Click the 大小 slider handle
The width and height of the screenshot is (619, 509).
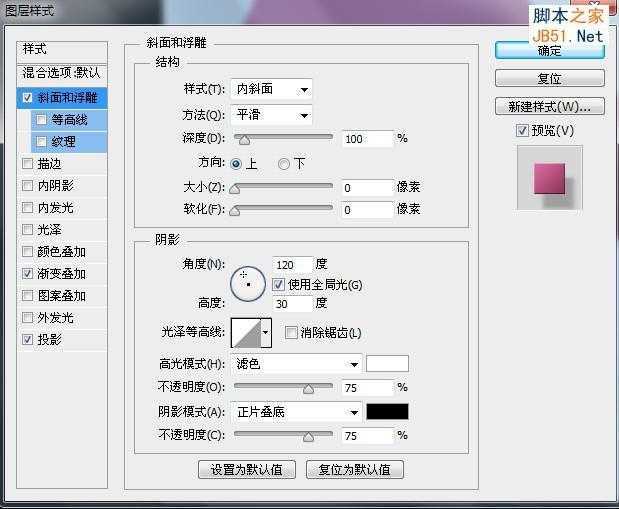coord(234,188)
